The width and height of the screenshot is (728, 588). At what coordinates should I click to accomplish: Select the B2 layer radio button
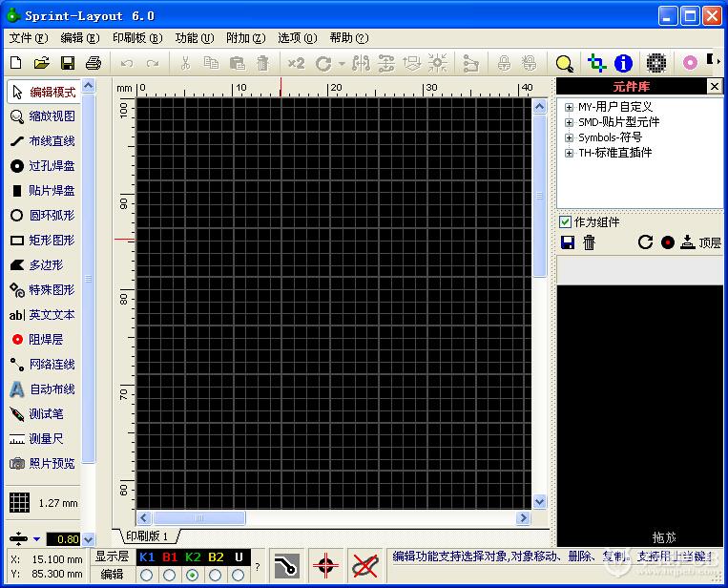[x=216, y=575]
